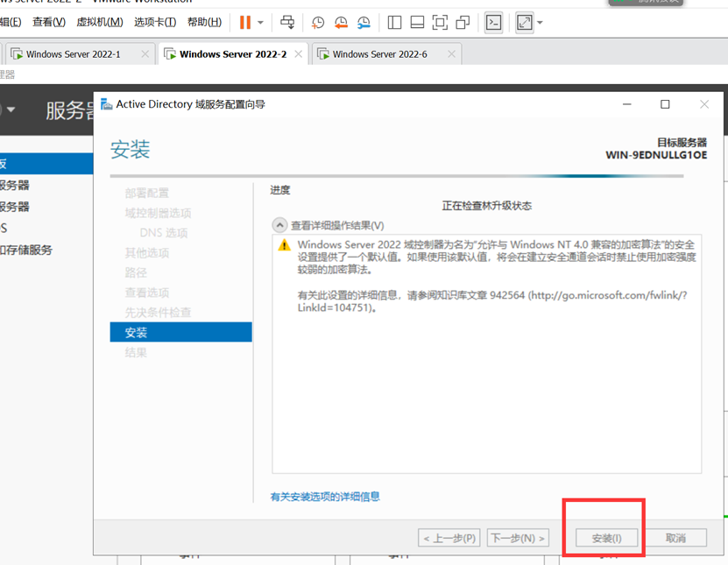The height and width of the screenshot is (565, 728).
Task: Open the 帮助(H) menu
Action: [204, 22]
